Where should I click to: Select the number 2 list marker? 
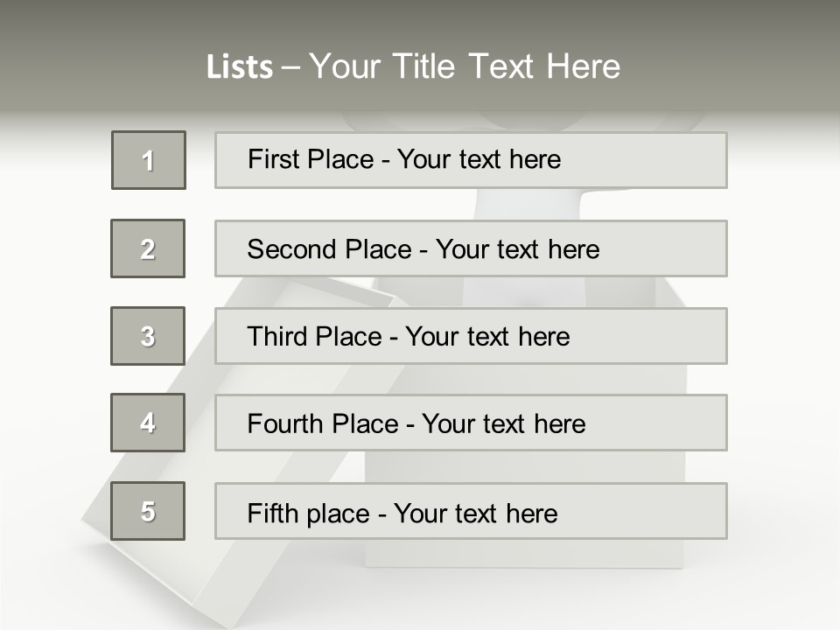tap(148, 248)
